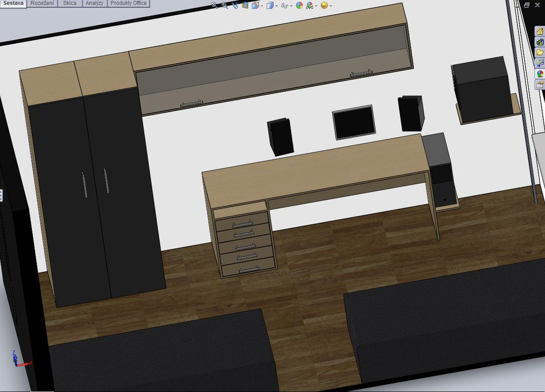Expand the Display Style dropdown arrow
Viewport: 545px width, 392px height.
pyautogui.click(x=276, y=6)
